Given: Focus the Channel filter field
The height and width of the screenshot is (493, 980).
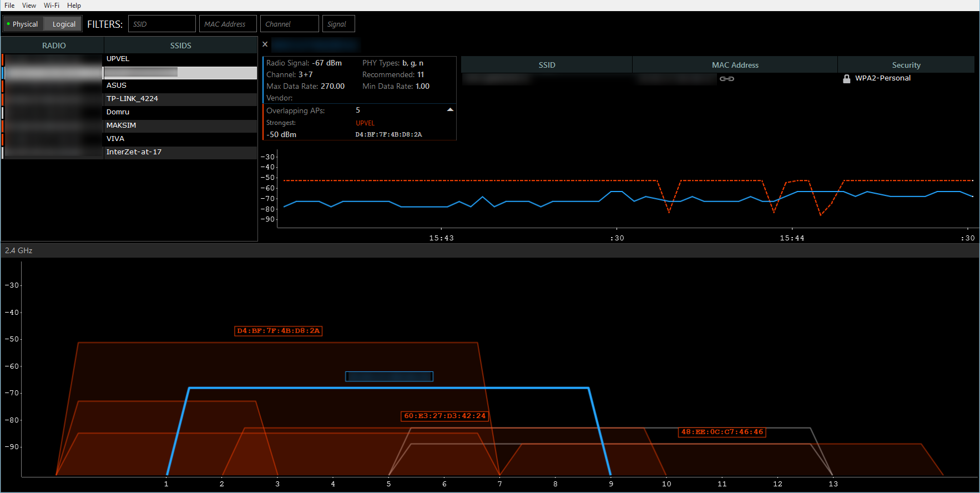Looking at the screenshot, I should coord(289,24).
